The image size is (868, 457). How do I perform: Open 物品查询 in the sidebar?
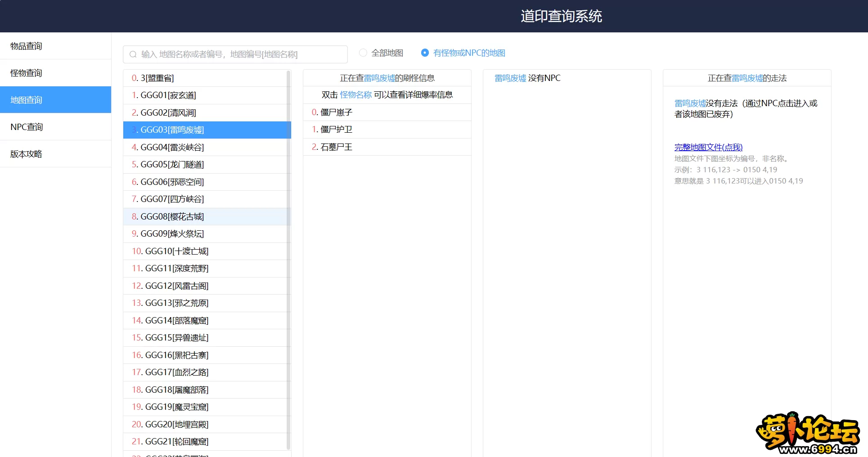point(55,46)
